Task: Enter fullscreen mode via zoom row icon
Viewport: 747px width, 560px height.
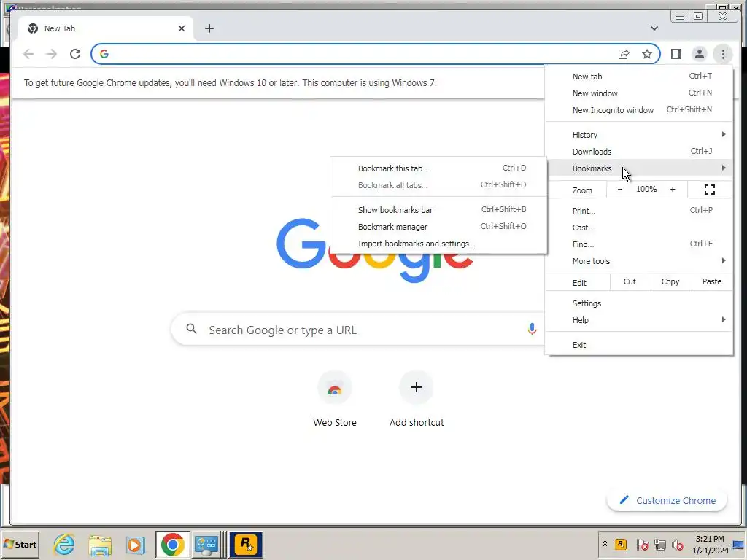Action: 709,190
